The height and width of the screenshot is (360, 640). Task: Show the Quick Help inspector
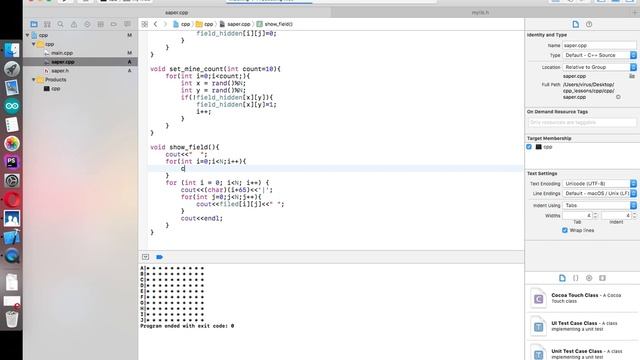tap(589, 24)
